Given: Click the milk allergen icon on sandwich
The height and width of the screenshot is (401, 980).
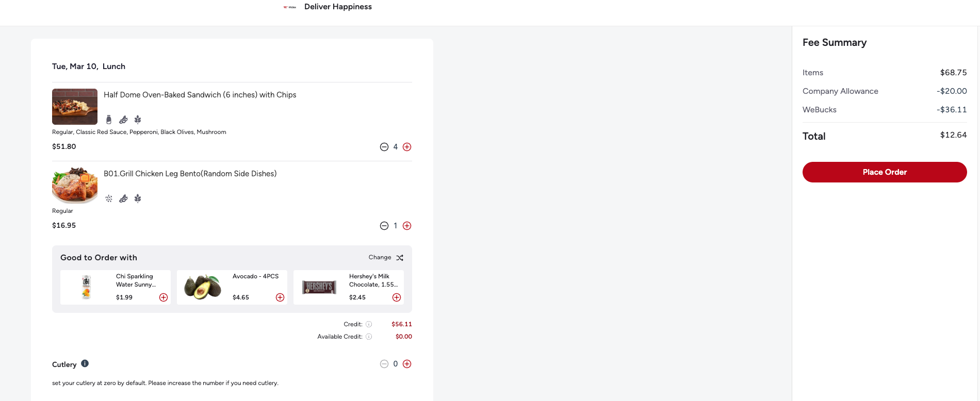Looking at the screenshot, I should click(x=109, y=120).
